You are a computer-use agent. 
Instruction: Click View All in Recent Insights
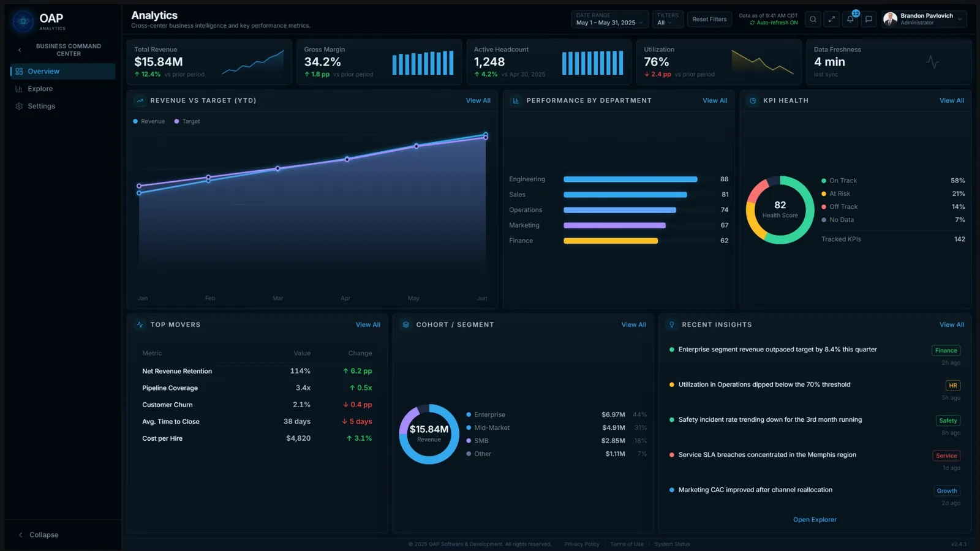click(x=952, y=325)
